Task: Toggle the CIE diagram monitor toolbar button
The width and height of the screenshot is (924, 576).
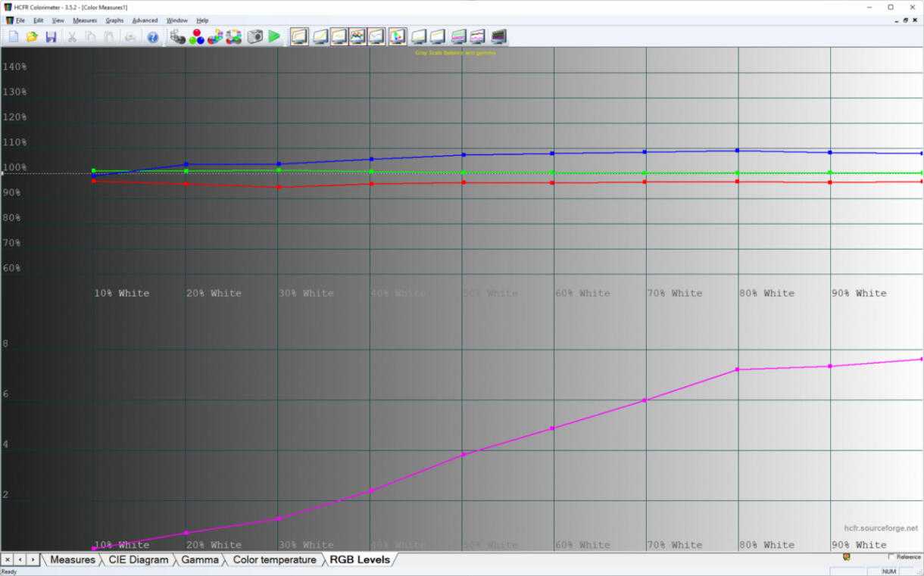Action: [x=398, y=36]
